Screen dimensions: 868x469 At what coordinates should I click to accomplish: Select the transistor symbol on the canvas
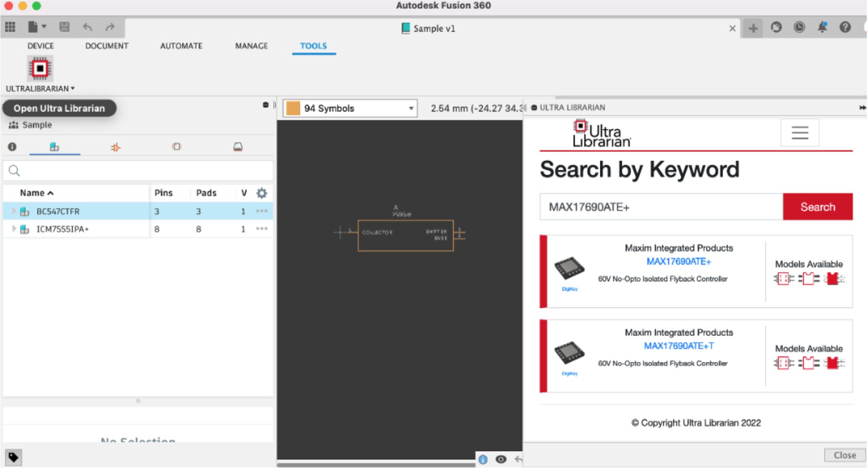coord(405,235)
